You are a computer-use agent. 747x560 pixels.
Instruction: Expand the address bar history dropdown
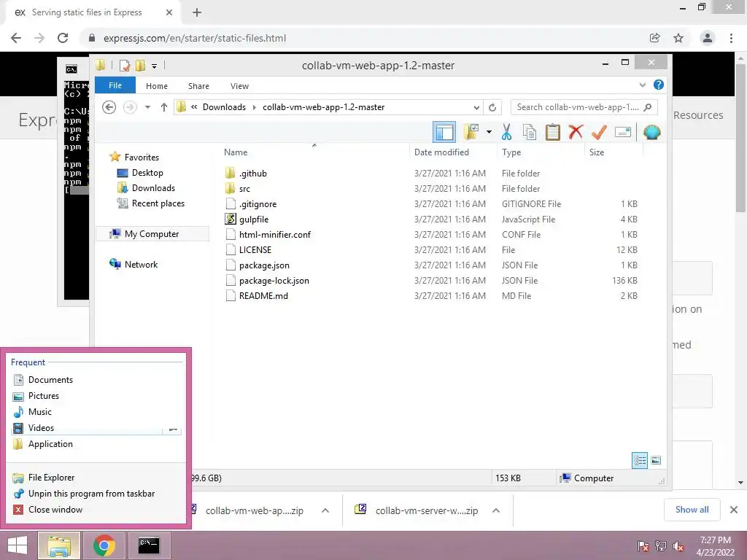tap(476, 107)
